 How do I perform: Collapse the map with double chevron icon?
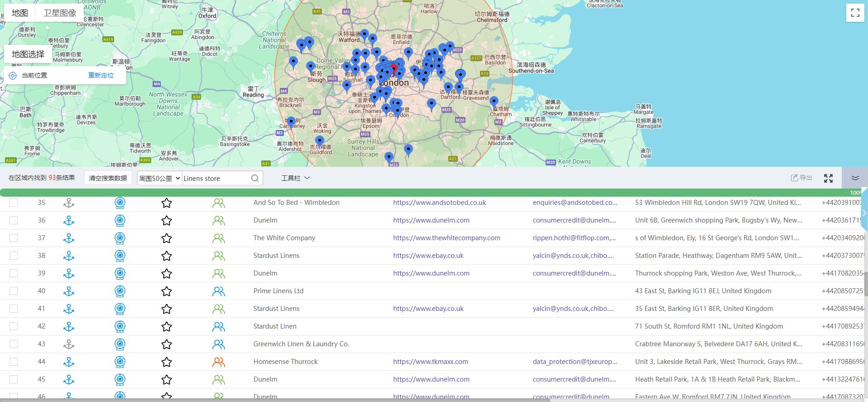(x=855, y=178)
